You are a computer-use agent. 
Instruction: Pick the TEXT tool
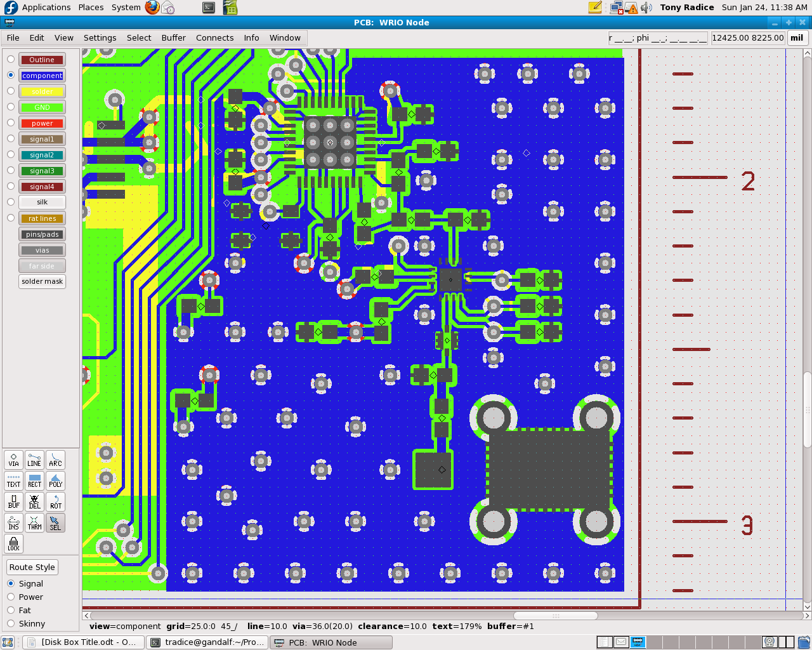click(14, 481)
